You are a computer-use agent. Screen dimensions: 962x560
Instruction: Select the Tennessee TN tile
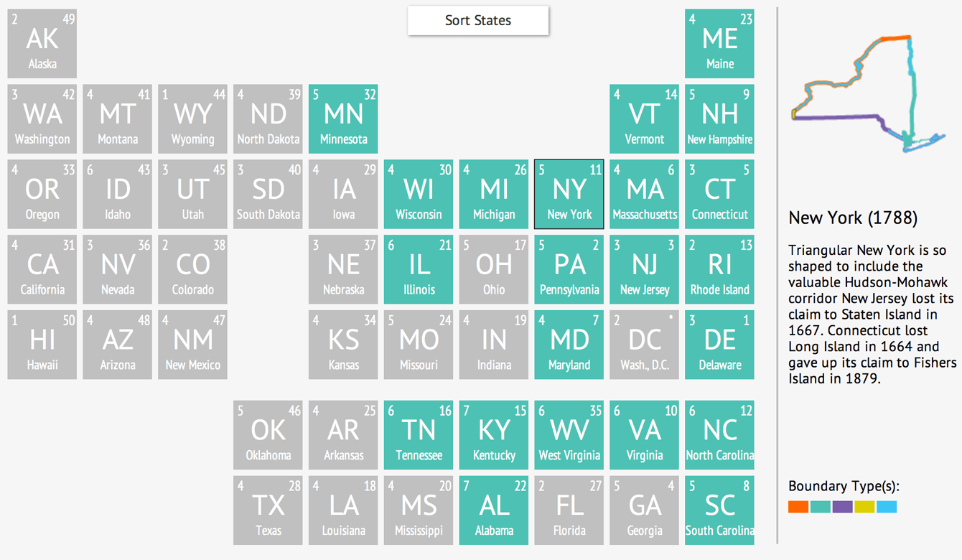point(419,435)
